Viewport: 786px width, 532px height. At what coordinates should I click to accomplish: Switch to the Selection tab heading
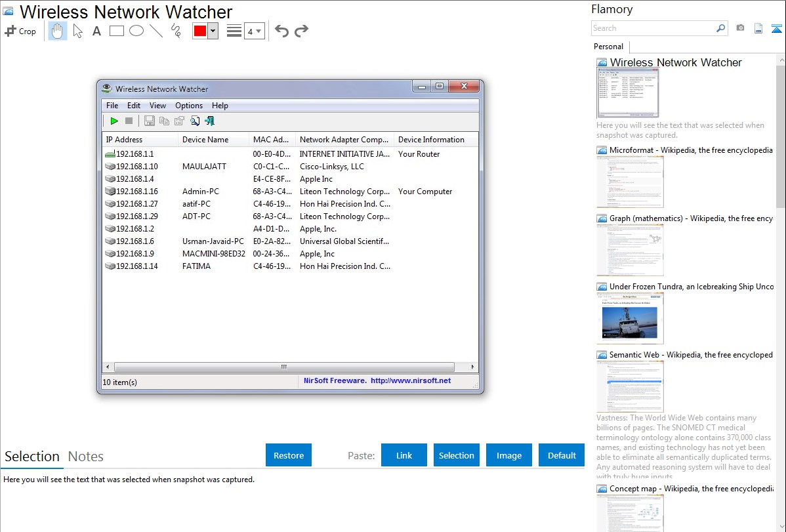(32, 457)
